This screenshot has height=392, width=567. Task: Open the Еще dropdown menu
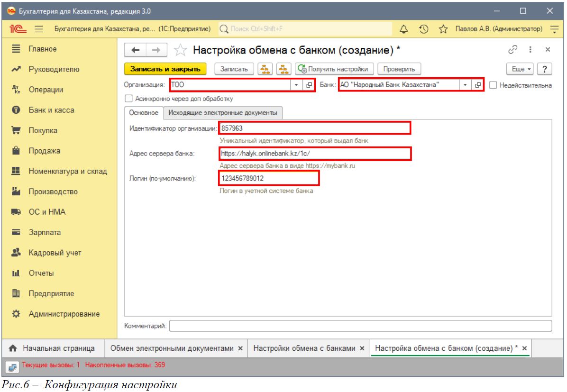520,69
